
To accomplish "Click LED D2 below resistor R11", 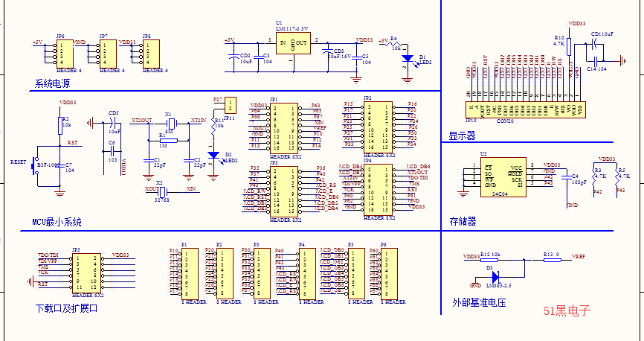I will [213, 156].
